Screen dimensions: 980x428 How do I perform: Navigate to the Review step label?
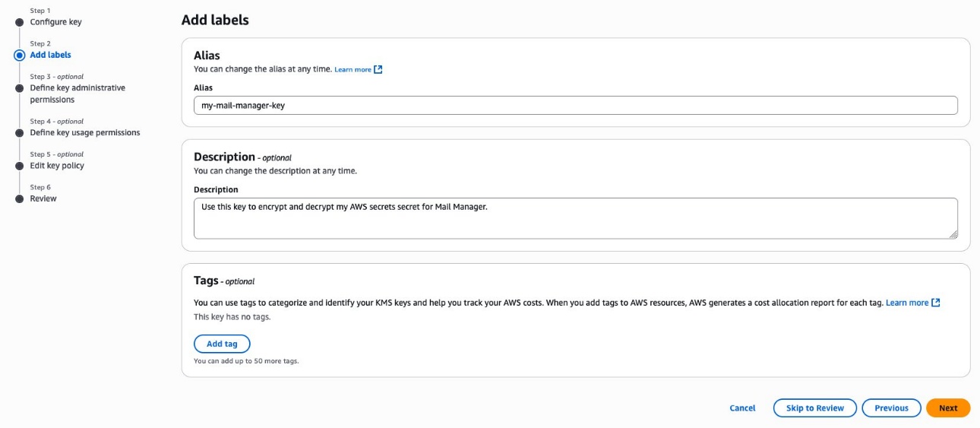point(43,198)
